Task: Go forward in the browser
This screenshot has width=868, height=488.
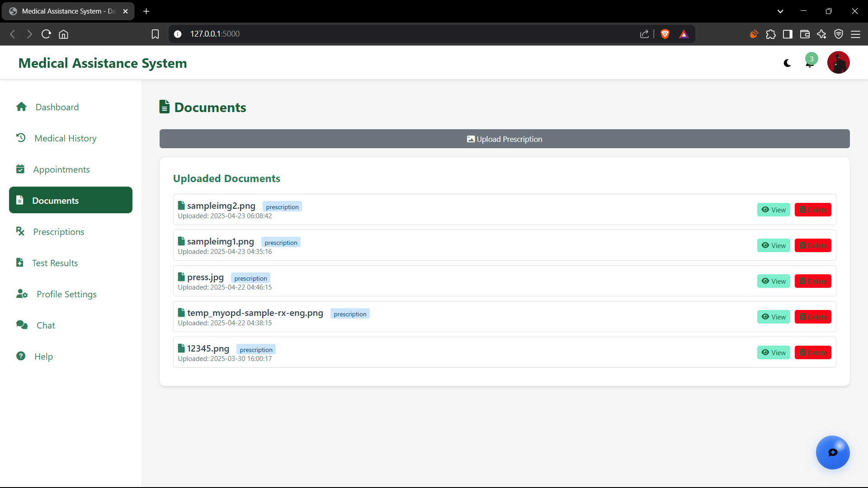Action: click(x=29, y=34)
